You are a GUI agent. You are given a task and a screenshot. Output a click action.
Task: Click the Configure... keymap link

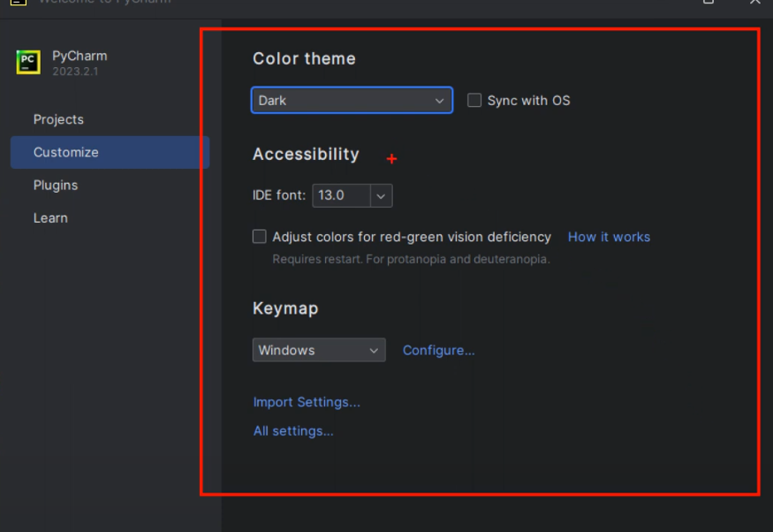coord(439,350)
